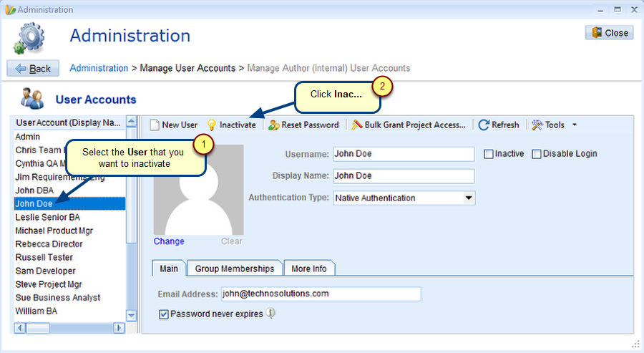Click the New User toolbar label
Image resolution: width=644 pixels, height=353 pixels.
pyautogui.click(x=180, y=125)
